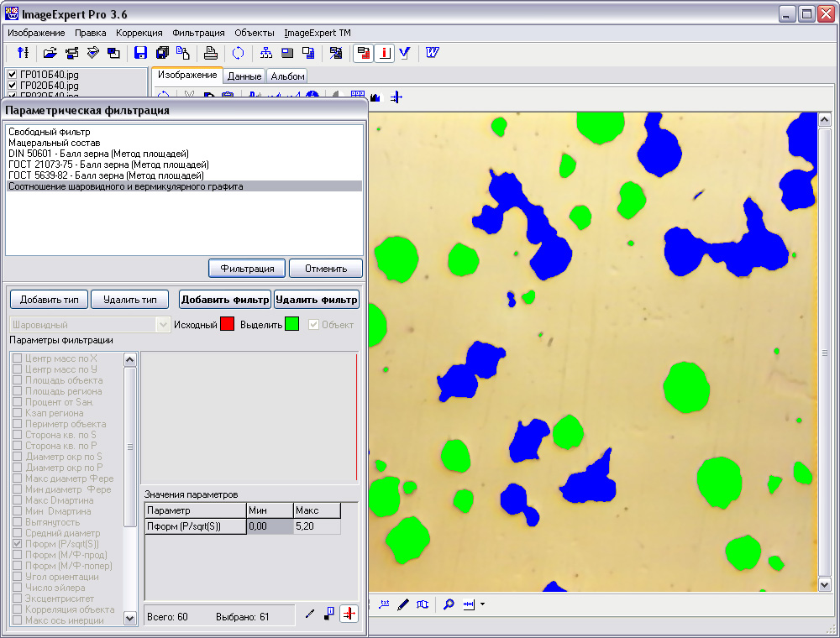Screen dimensions: 840x638
Task: Click the green Выделить color swatch
Action: 291,325
